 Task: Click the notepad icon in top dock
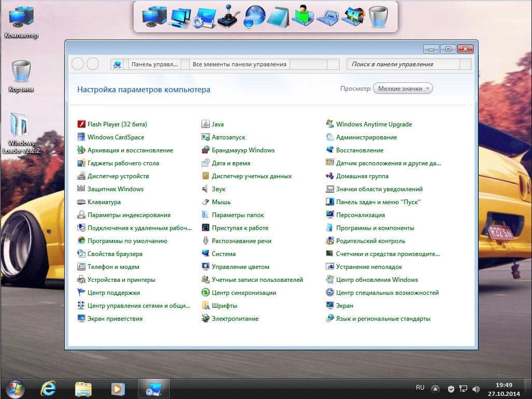coord(278,17)
